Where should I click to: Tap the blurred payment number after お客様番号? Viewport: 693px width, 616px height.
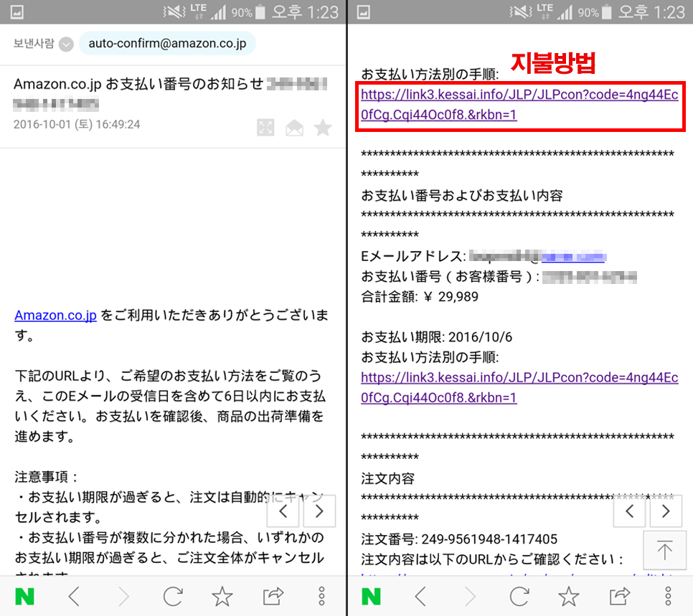tap(590, 277)
